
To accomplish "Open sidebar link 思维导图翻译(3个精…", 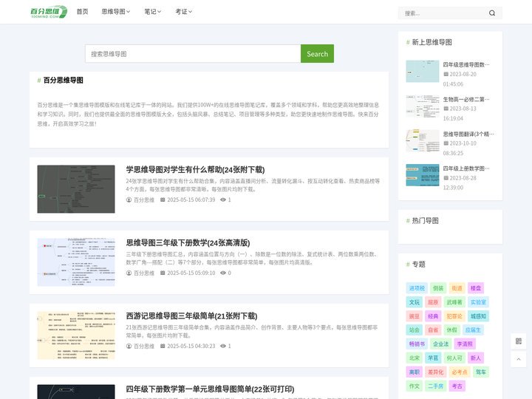I will 468,134.
